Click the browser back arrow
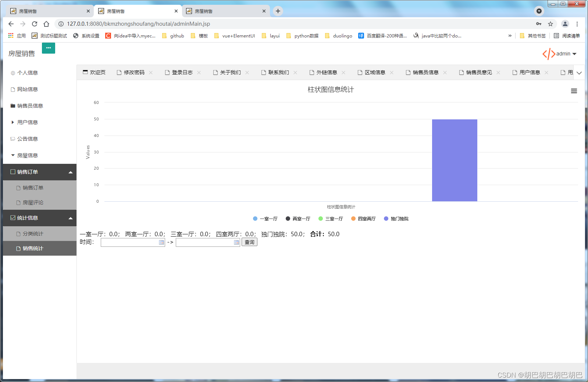 pos(11,24)
